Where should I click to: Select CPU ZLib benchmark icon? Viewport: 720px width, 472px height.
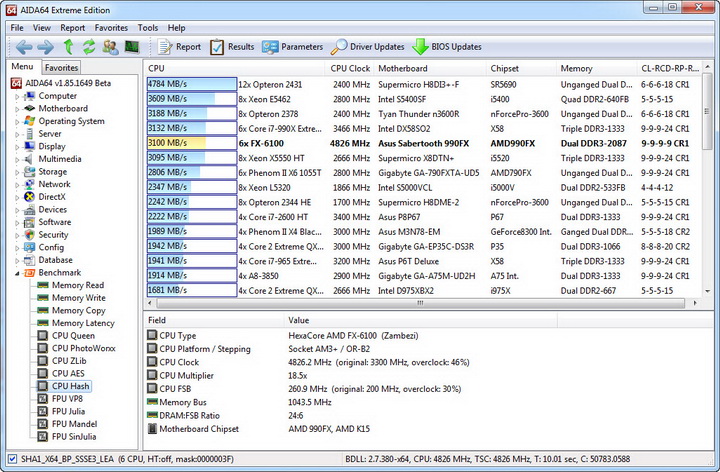click(43, 361)
